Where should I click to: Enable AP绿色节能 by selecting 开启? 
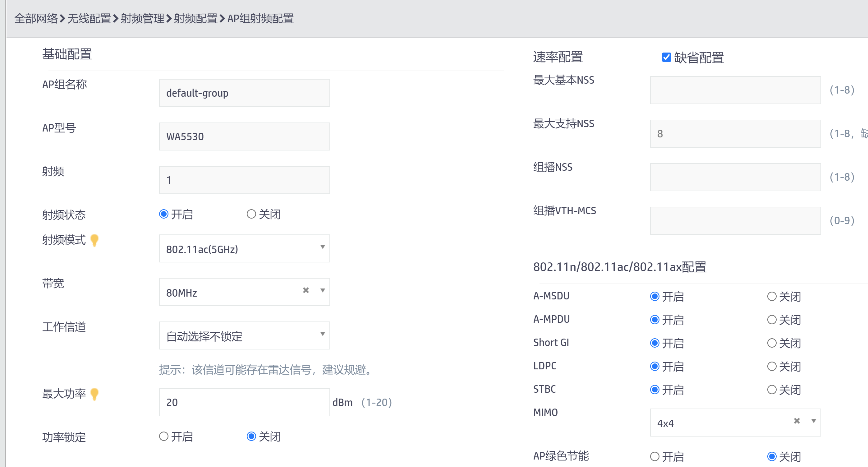654,456
